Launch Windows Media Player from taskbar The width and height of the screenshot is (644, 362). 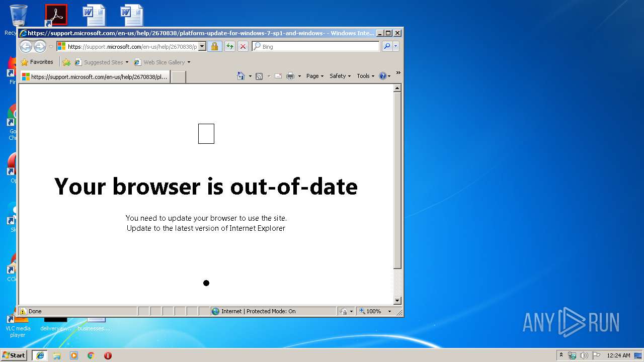(x=74, y=355)
